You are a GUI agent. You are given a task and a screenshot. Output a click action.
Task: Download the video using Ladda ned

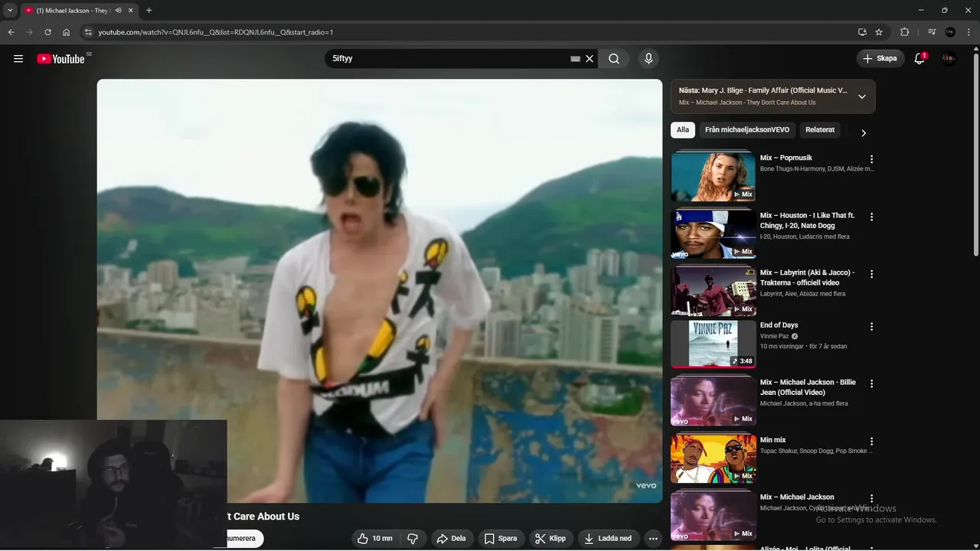tap(609, 539)
